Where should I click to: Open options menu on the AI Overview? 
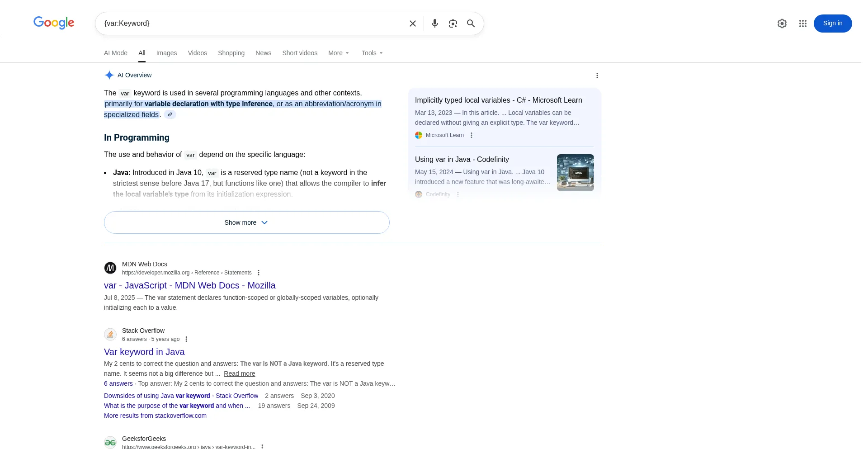pos(597,75)
